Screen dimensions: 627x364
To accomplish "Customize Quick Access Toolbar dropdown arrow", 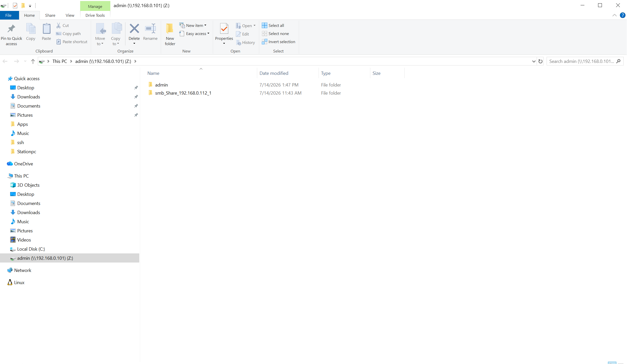I will tap(30, 6).
